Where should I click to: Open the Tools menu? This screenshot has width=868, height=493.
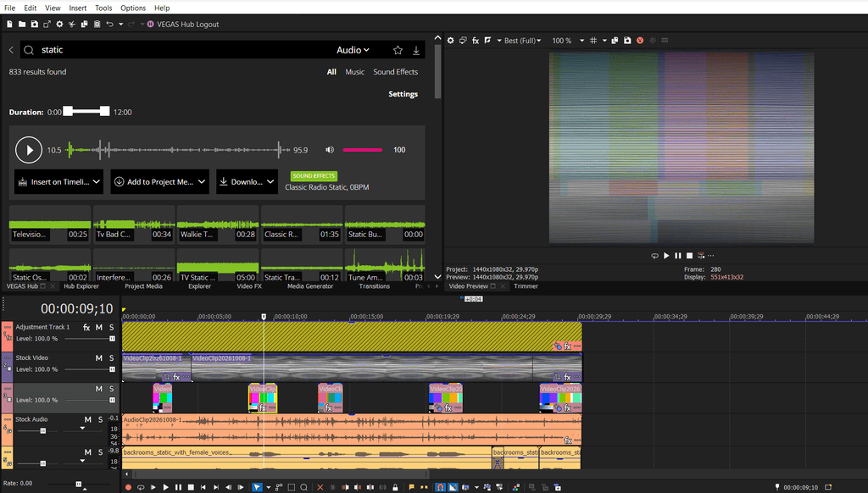pyautogui.click(x=103, y=8)
